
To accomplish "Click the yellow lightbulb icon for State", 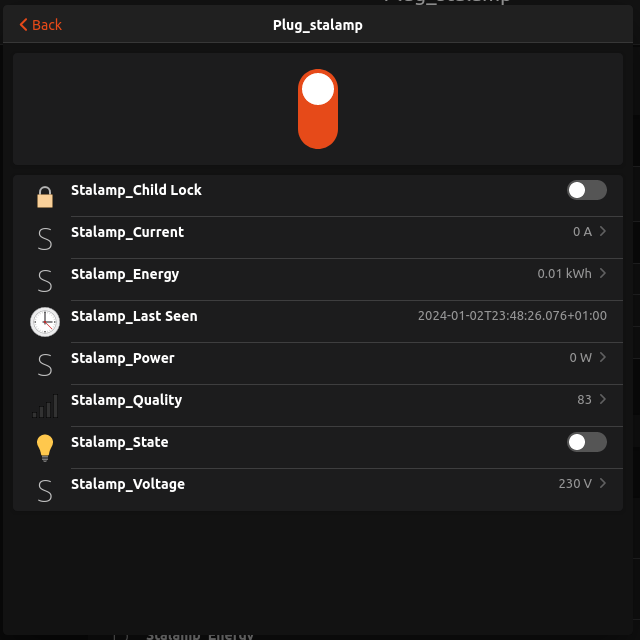I will pyautogui.click(x=45, y=448).
